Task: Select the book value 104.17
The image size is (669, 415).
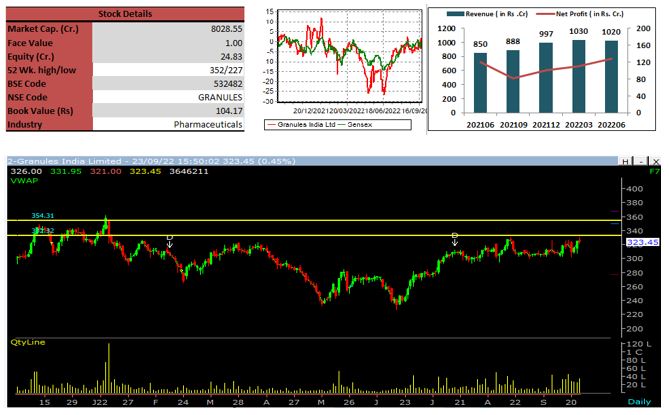Action: coord(229,111)
